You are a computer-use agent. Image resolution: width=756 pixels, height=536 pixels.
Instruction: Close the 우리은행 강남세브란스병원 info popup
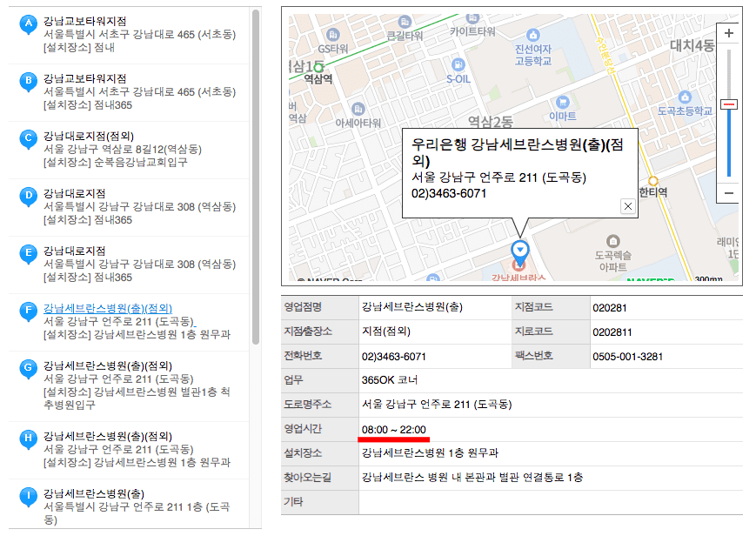click(627, 206)
